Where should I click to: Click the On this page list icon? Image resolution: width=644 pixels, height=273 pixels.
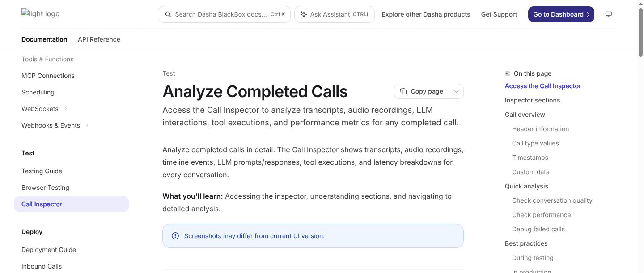pyautogui.click(x=508, y=73)
